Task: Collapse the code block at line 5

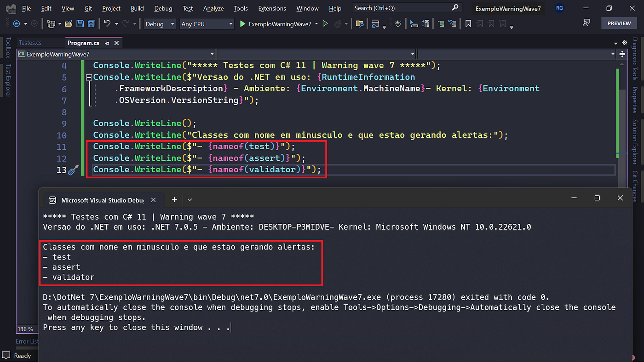Action: (x=89, y=77)
